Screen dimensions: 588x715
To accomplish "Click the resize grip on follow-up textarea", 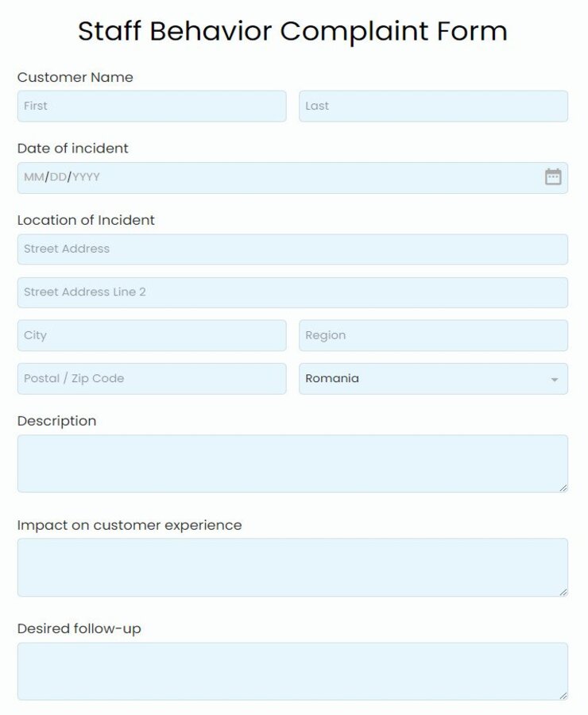I will pyautogui.click(x=564, y=695).
